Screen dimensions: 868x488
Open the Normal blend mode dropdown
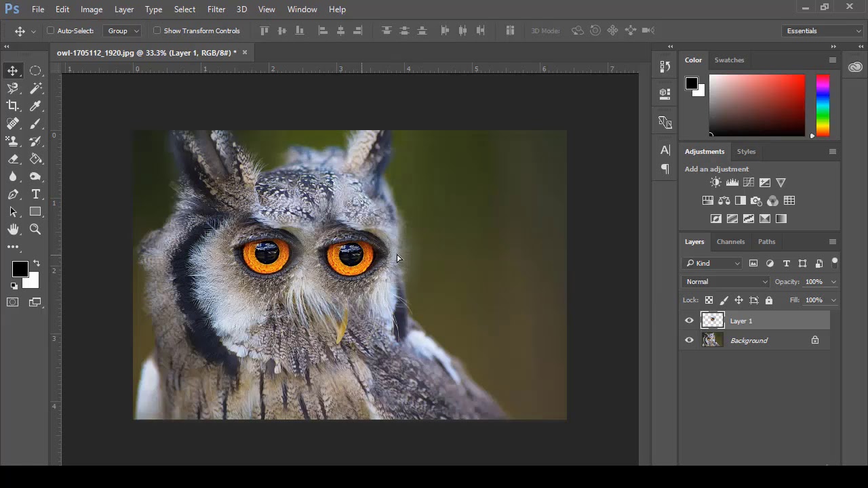tap(726, 282)
